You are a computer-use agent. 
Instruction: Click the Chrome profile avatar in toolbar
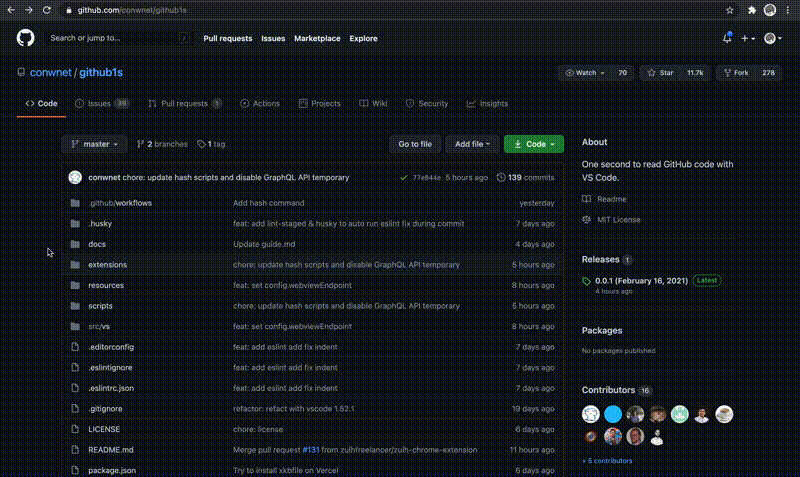tap(770, 10)
